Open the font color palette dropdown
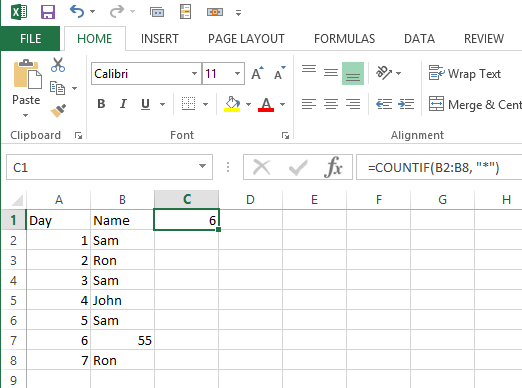The height and width of the screenshot is (388, 522). pyautogui.click(x=283, y=105)
